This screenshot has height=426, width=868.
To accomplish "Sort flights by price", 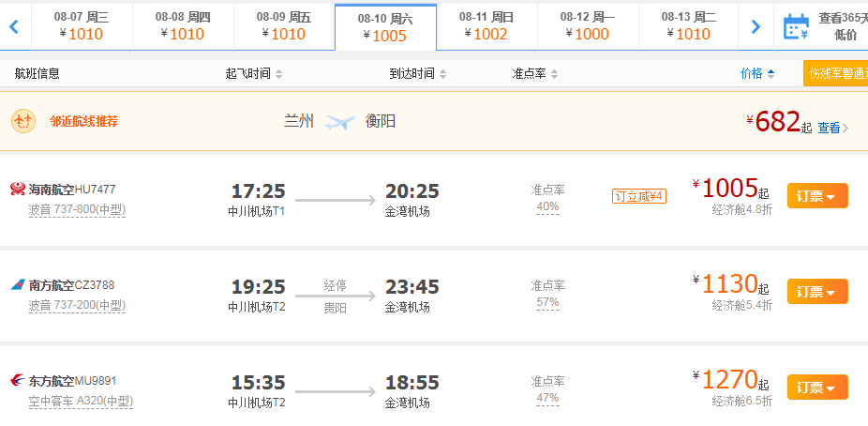I will tap(757, 74).
